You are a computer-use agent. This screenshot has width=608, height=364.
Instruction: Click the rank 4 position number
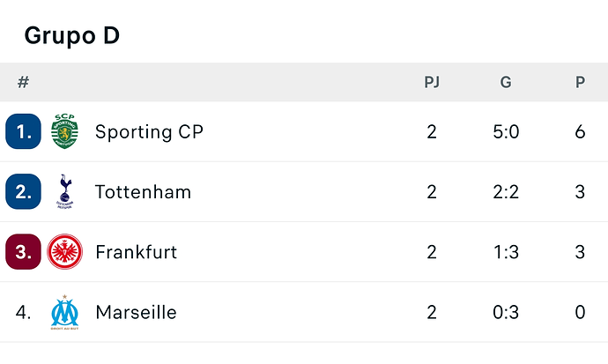tap(23, 312)
